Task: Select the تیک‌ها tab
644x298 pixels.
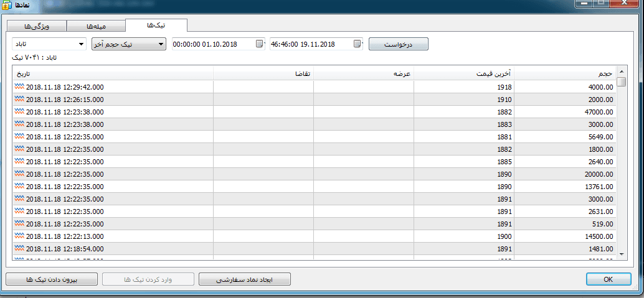Action: [x=156, y=25]
